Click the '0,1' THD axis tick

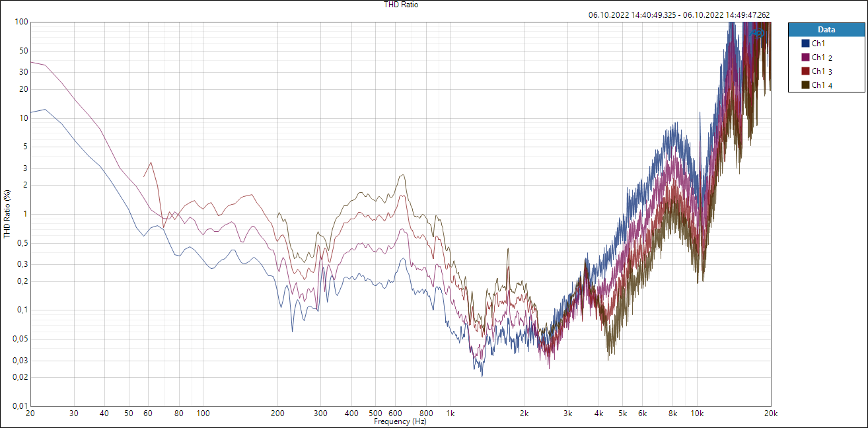(22, 310)
